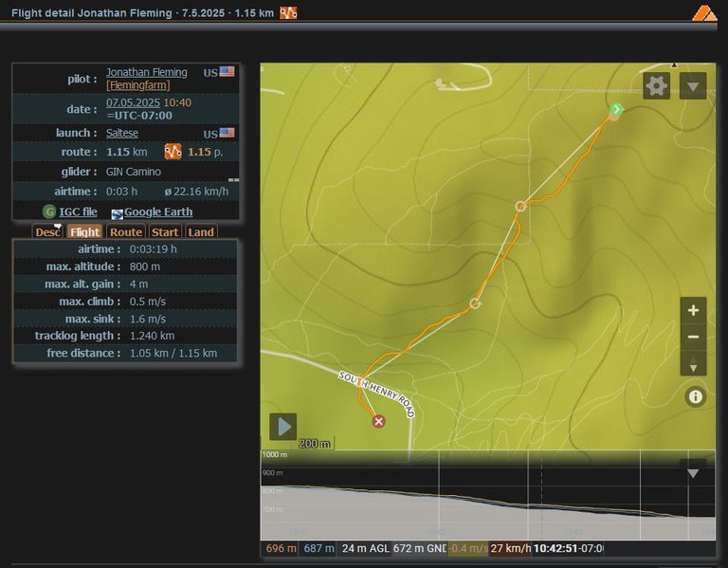Open the map info icon
Viewport: 728px width, 568px height.
[695, 396]
